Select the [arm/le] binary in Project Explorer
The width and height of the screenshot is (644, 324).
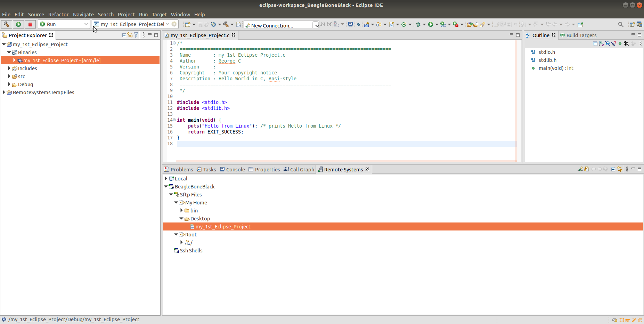point(80,60)
